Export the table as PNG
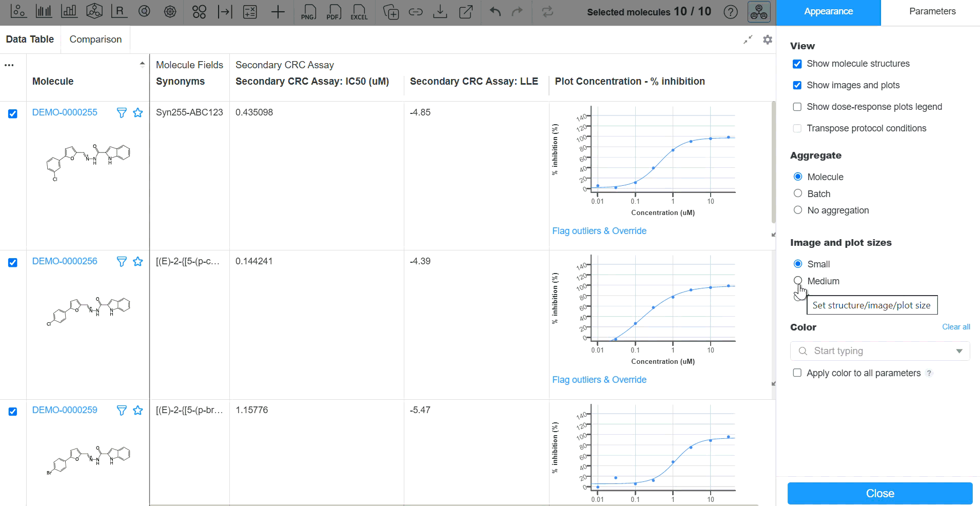This screenshot has width=980, height=506. tap(308, 12)
